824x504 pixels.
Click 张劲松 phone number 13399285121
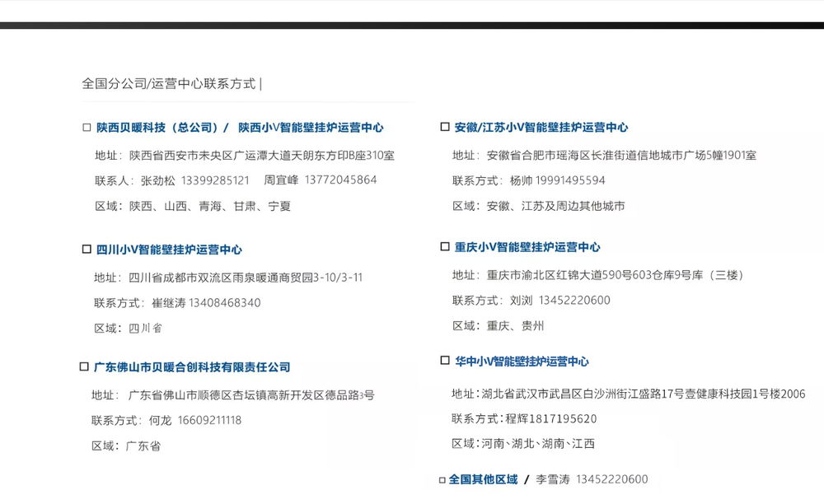[215, 180]
